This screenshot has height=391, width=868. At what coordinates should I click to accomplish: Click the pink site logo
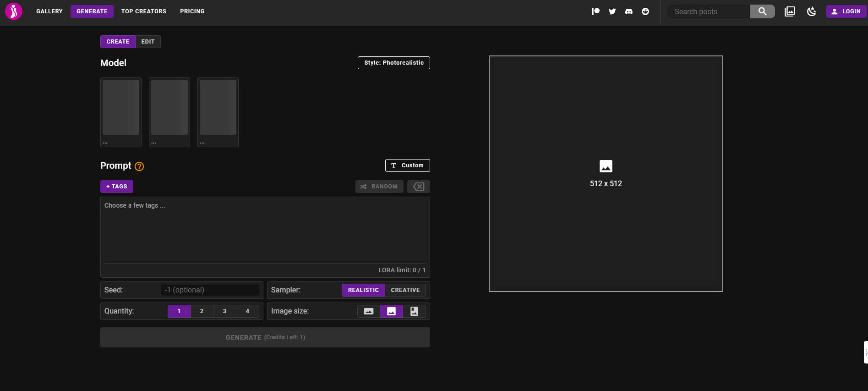[x=14, y=11]
